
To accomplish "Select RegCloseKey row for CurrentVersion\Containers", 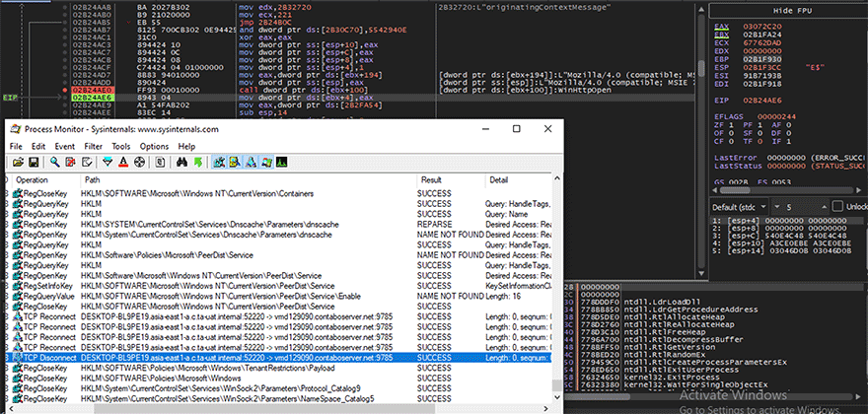I will (x=279, y=194).
